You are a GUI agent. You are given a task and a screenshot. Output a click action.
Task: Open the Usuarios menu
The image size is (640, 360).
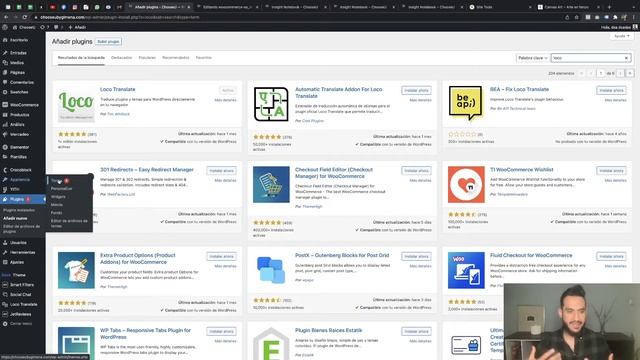coord(18,242)
